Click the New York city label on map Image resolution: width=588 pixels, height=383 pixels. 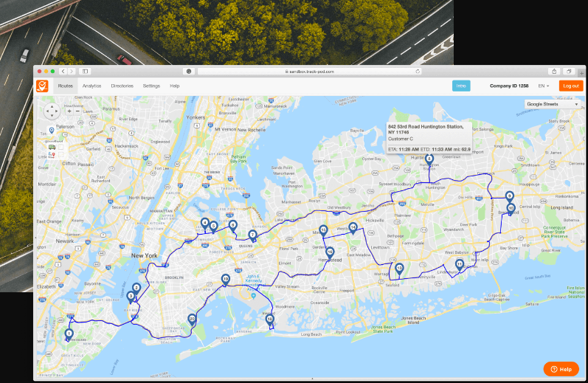click(x=145, y=255)
